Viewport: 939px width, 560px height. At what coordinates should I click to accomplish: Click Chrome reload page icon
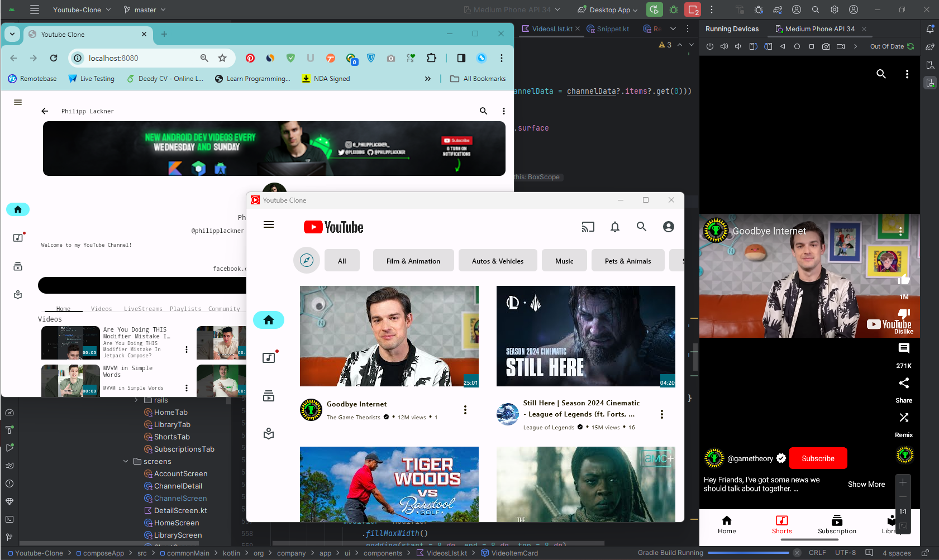click(x=54, y=58)
